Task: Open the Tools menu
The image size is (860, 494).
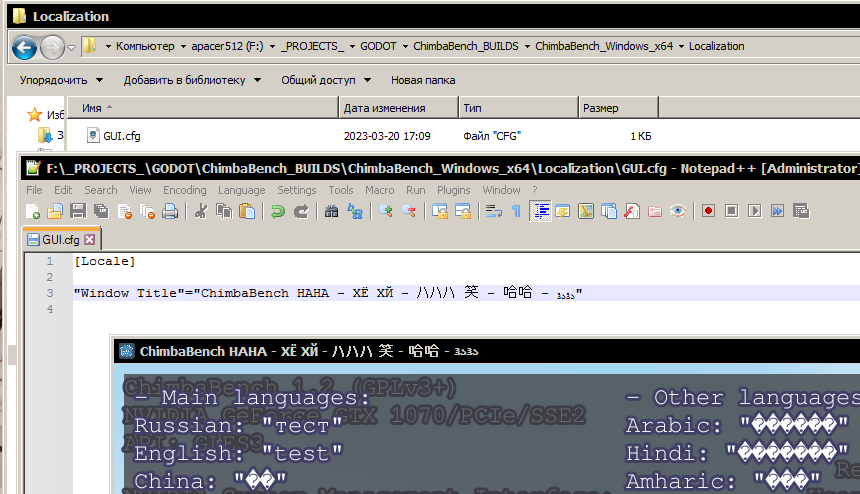Action: point(341,190)
